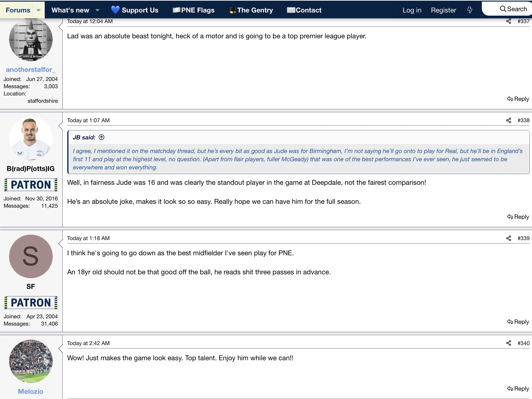Reply to SF's post #339
532x399 pixels.
tap(518, 322)
